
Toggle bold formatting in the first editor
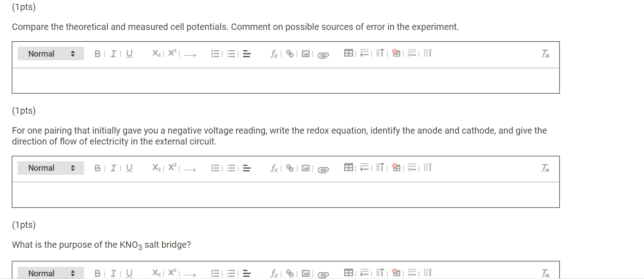97,53
